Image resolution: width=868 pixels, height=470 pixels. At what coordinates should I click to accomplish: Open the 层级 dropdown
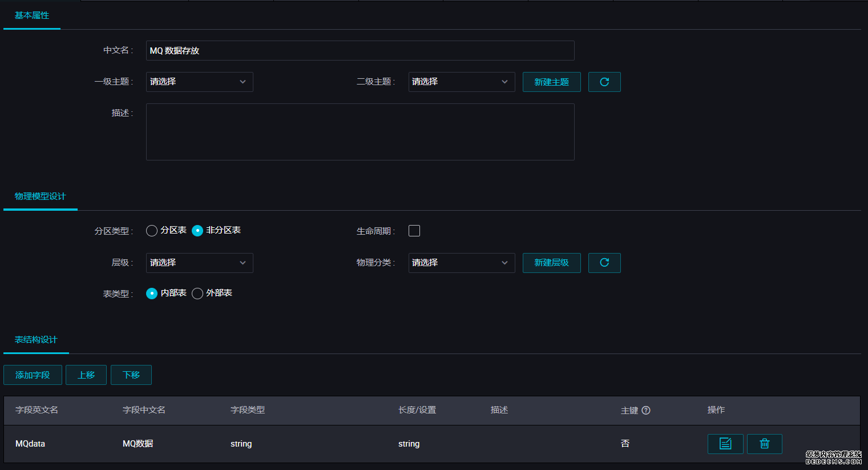(199, 263)
